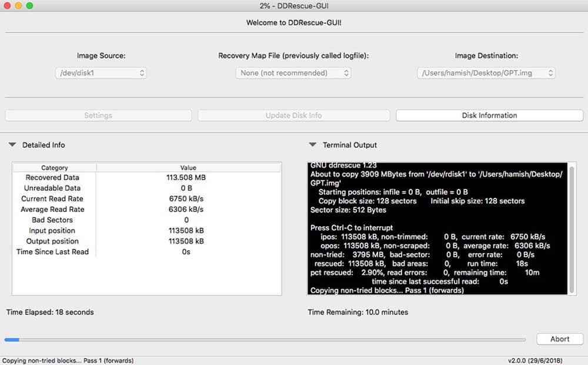This screenshot has height=365, width=588.
Task: Collapse the Detailed Info disclosure triangle
Action: (x=12, y=145)
